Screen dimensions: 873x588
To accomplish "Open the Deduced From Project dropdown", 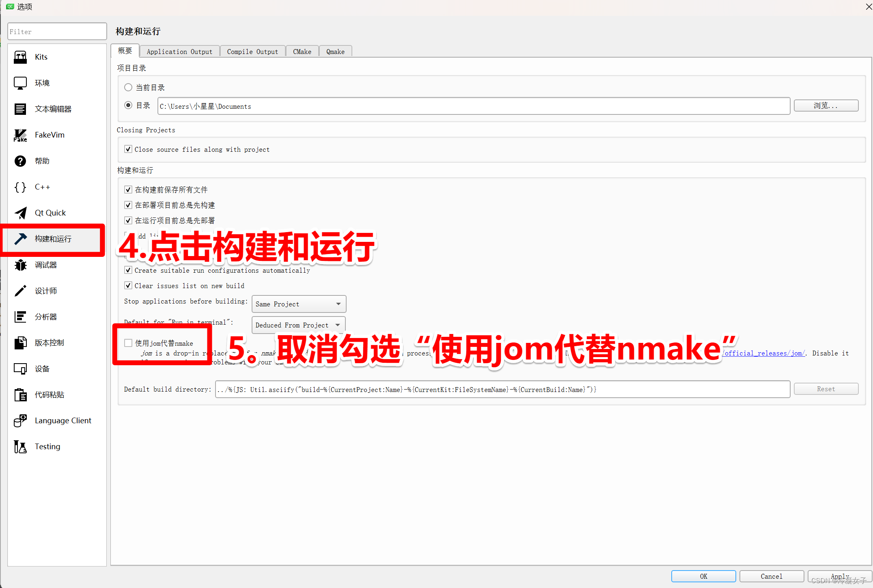I will point(298,325).
